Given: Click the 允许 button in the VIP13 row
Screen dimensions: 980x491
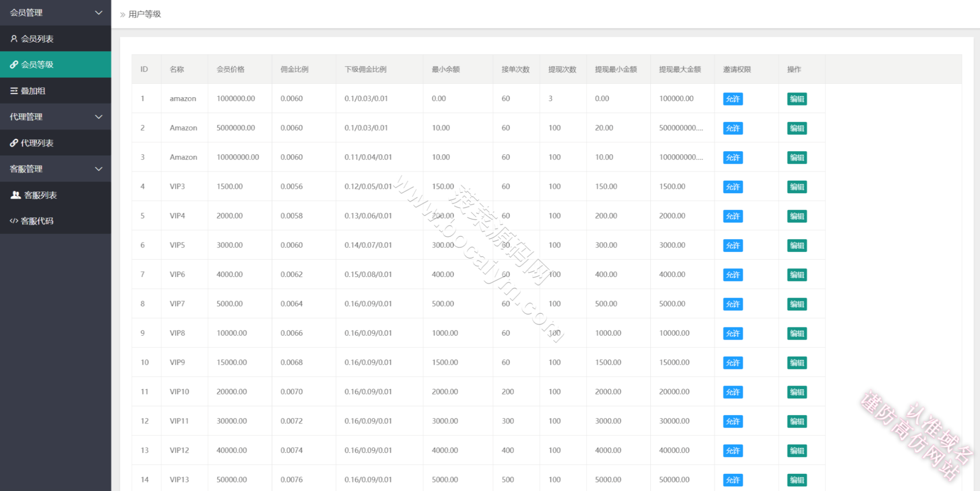Looking at the screenshot, I should pos(733,480).
